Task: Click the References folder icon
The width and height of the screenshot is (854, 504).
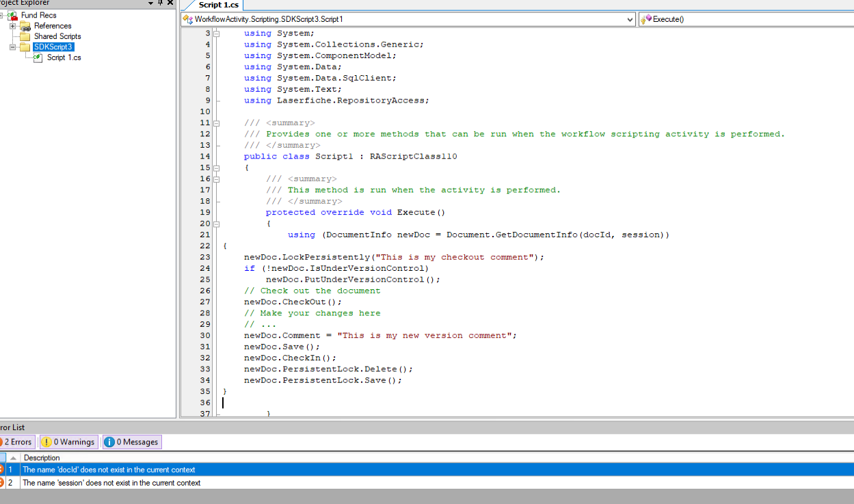Action: [x=25, y=26]
